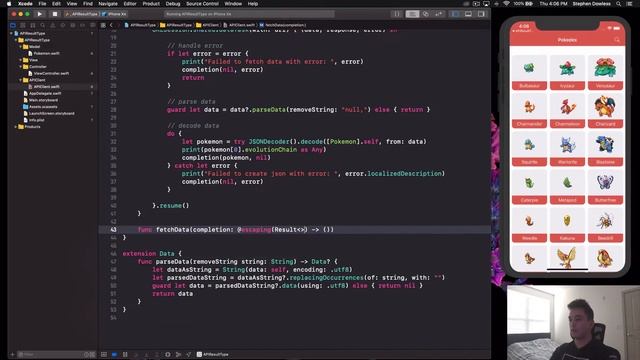Open the Navigate menu

pos(108,4)
